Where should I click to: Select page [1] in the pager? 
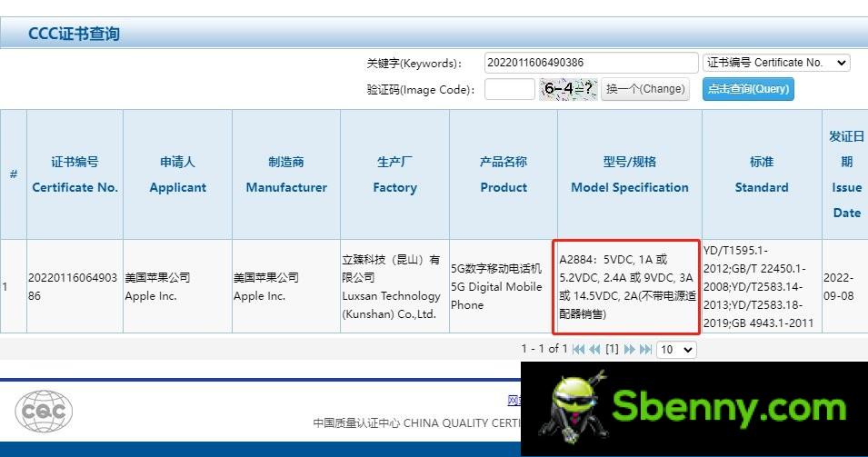click(x=612, y=349)
